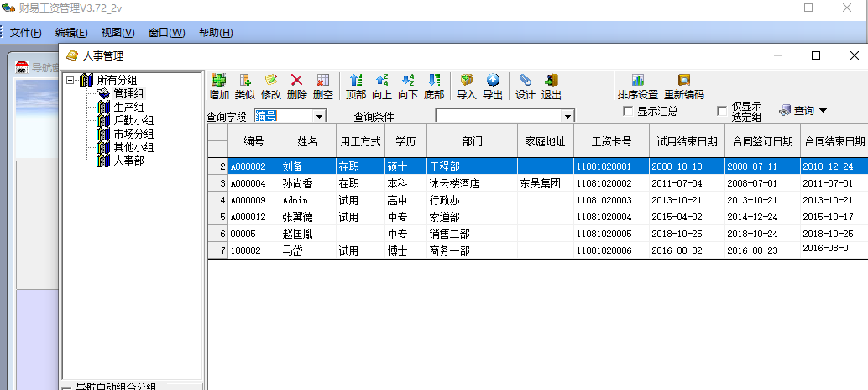The height and width of the screenshot is (390, 868).
Task: Open 排序设置 (Sort settings) icon
Action: (638, 81)
